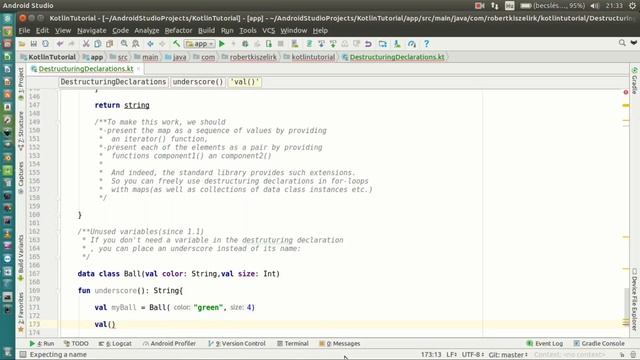This screenshot has height=360, width=640.
Task: Click KotlinTutorial in the navigation breadcrumb
Action: point(49,57)
